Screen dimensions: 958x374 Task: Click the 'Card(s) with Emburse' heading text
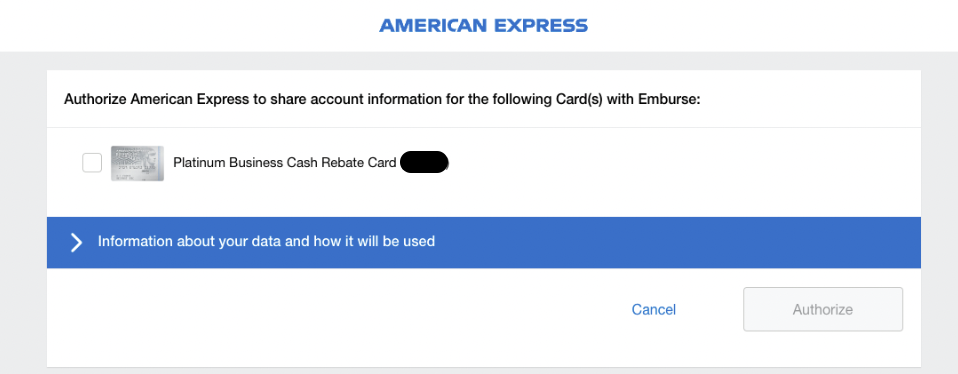pos(651,100)
